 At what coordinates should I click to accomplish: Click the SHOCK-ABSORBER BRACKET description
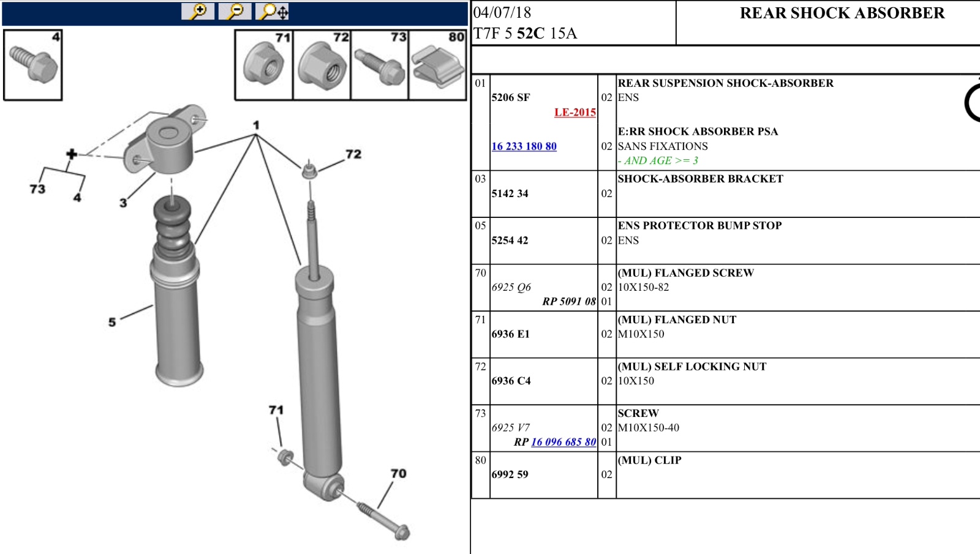(x=701, y=179)
